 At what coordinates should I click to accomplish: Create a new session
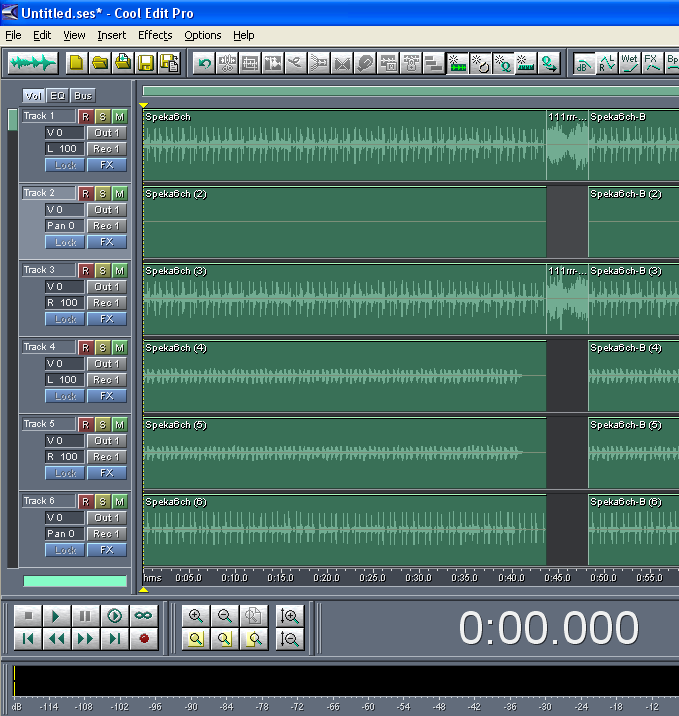coord(76,63)
